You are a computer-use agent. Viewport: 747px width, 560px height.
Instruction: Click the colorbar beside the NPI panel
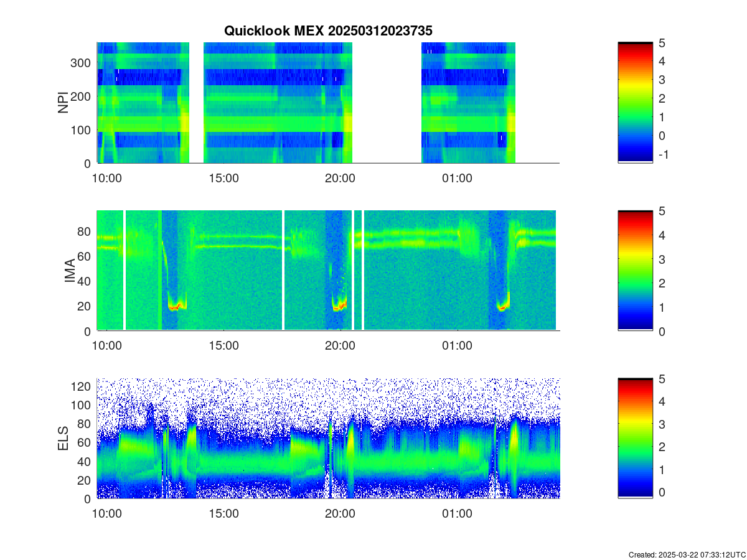(635, 103)
